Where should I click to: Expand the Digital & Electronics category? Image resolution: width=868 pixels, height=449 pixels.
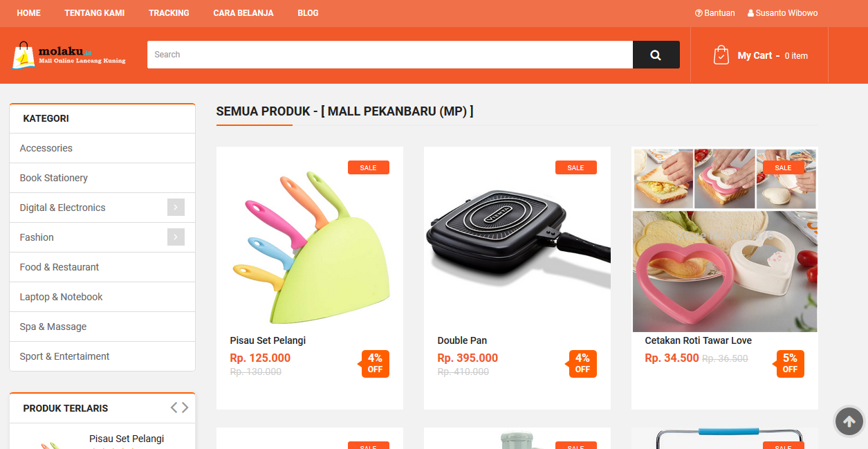176,207
